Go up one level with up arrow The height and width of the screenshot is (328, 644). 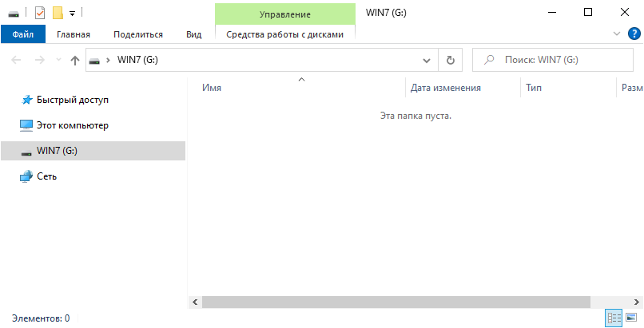[75, 61]
